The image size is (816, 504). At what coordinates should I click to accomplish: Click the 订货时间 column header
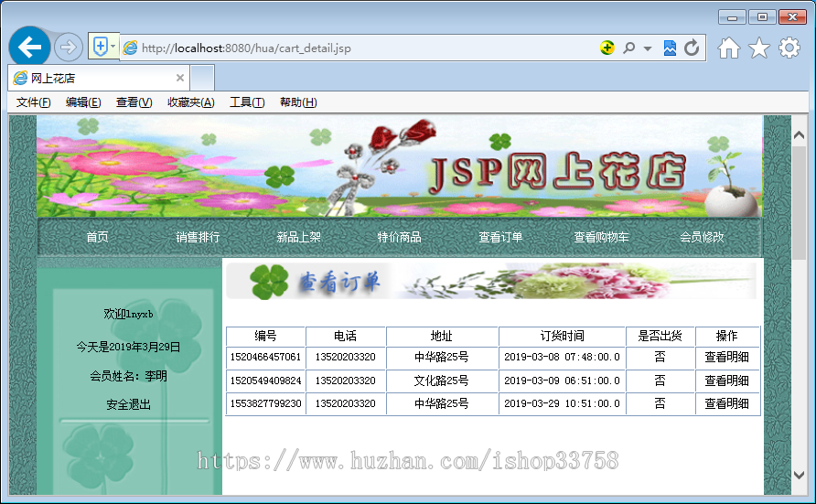(x=562, y=336)
